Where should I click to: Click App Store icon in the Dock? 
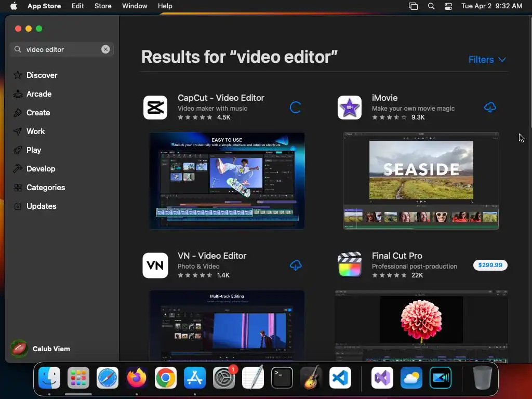pos(195,378)
